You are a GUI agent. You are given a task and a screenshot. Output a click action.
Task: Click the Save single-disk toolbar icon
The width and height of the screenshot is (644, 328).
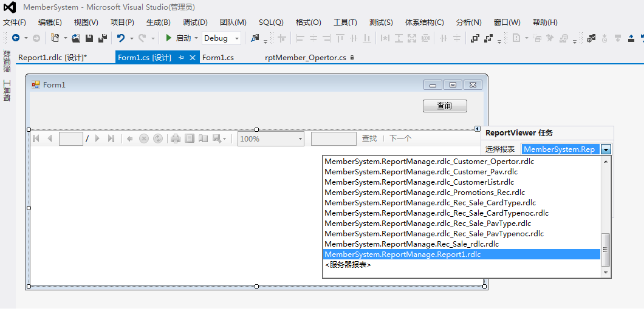coord(89,38)
